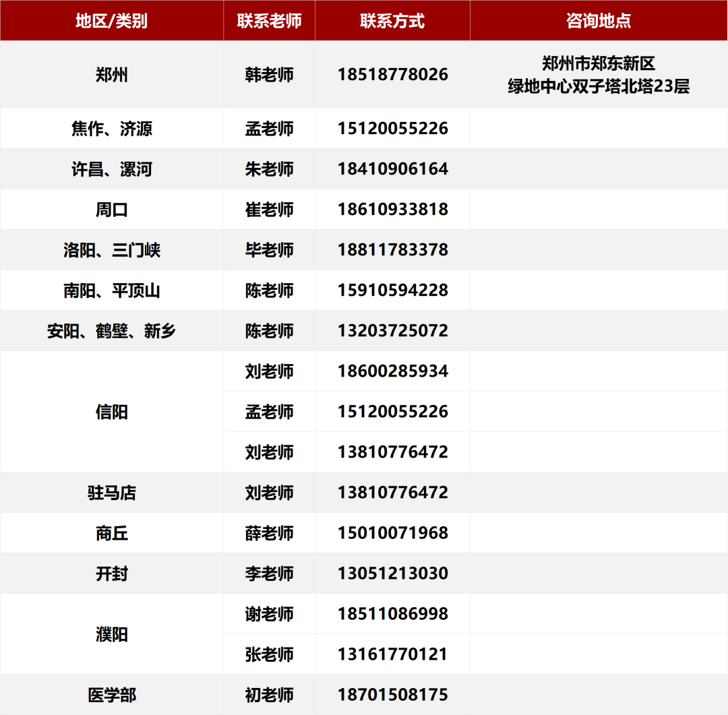The width and height of the screenshot is (728, 715).
Task: Select phone number 18518778026
Action: [393, 74]
